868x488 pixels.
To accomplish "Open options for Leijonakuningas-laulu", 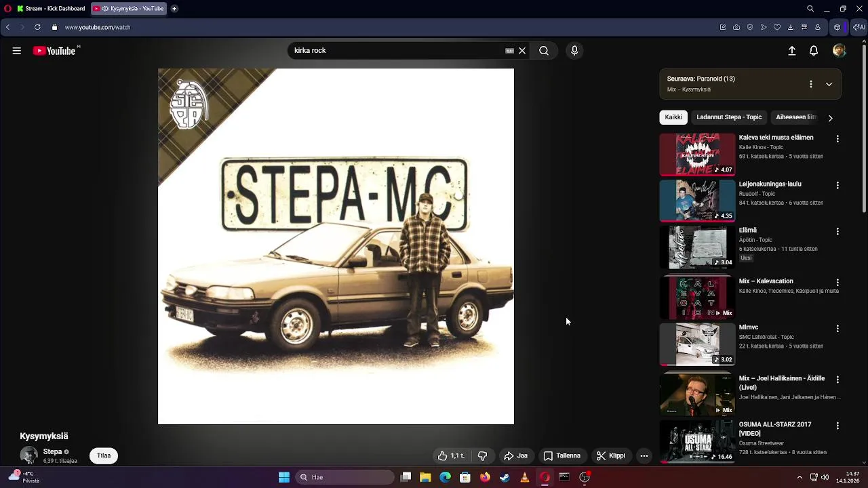I will (x=837, y=185).
